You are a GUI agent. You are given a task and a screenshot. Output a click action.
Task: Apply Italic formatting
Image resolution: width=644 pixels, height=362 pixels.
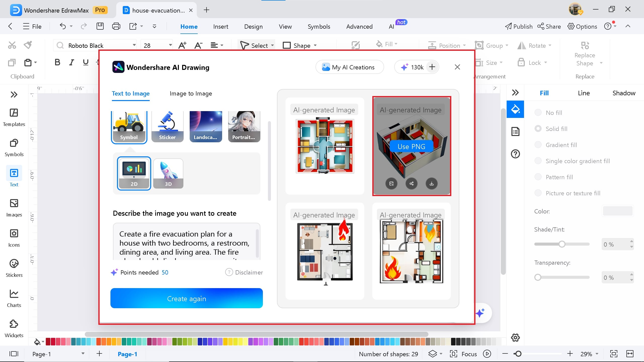[72, 62]
